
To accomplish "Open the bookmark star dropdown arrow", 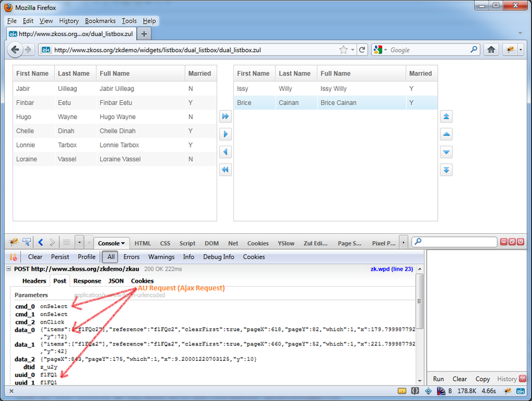I will point(352,50).
